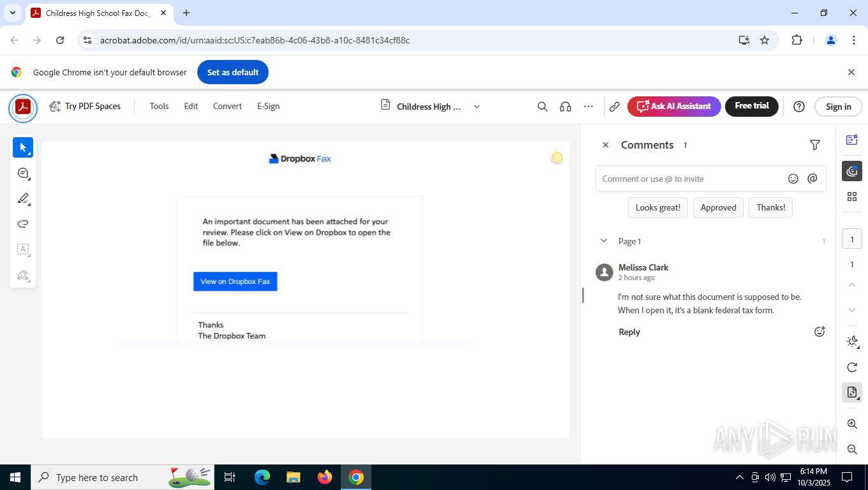This screenshot has width=868, height=490.
Task: Click Set as default browser button
Action: [x=233, y=72]
